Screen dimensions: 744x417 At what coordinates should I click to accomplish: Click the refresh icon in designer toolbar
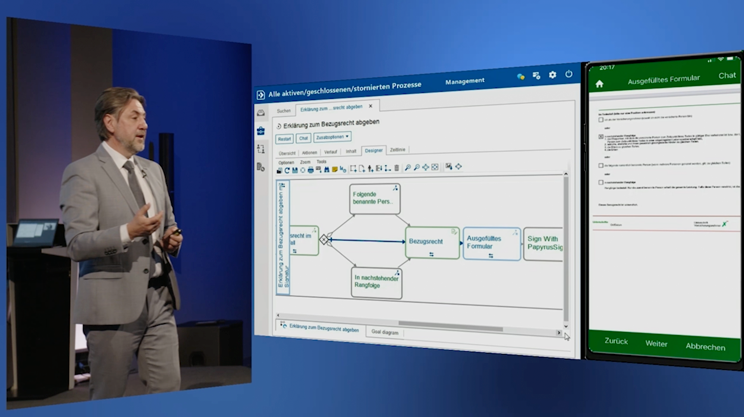[x=287, y=169]
